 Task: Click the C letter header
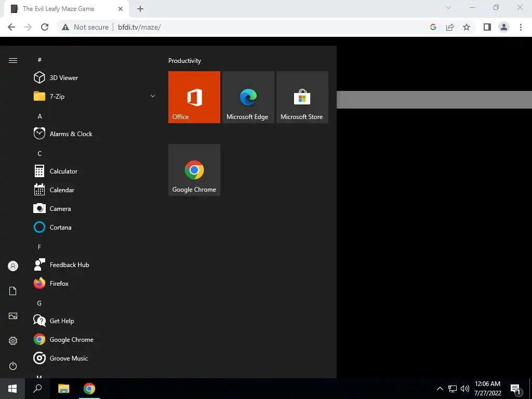[39, 154]
